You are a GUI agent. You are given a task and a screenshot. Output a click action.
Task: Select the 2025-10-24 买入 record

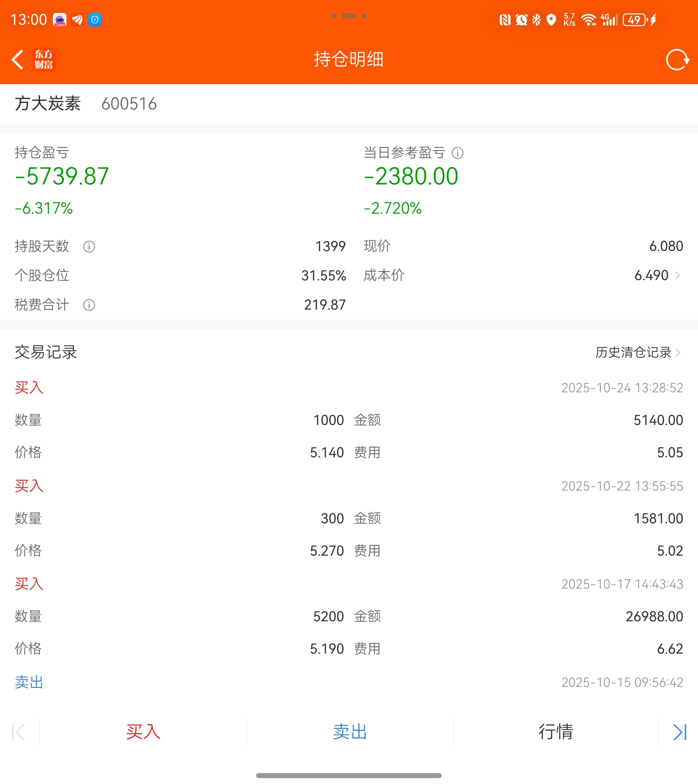(29, 388)
